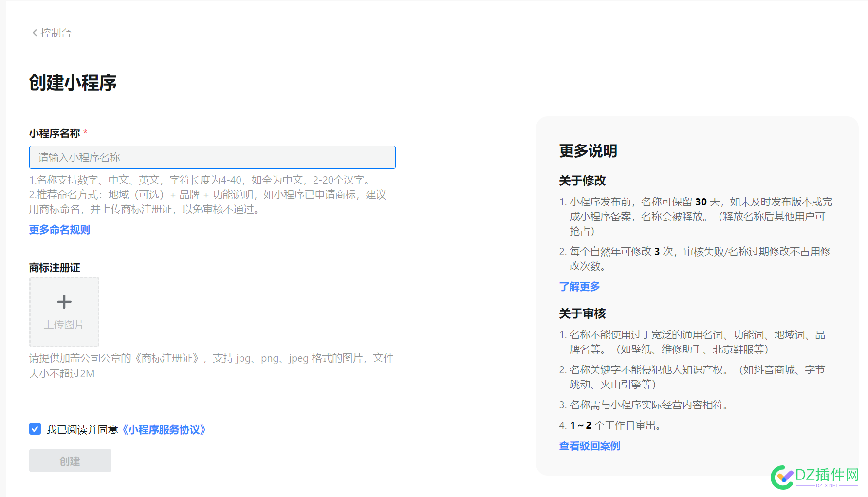Open the 查看驳回案例 link
The width and height of the screenshot is (868, 497).
590,446
